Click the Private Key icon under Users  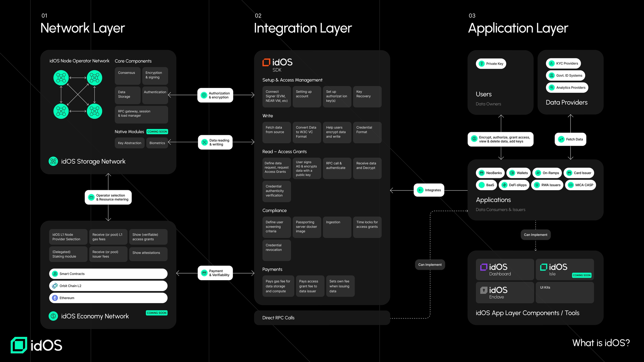[x=482, y=64]
